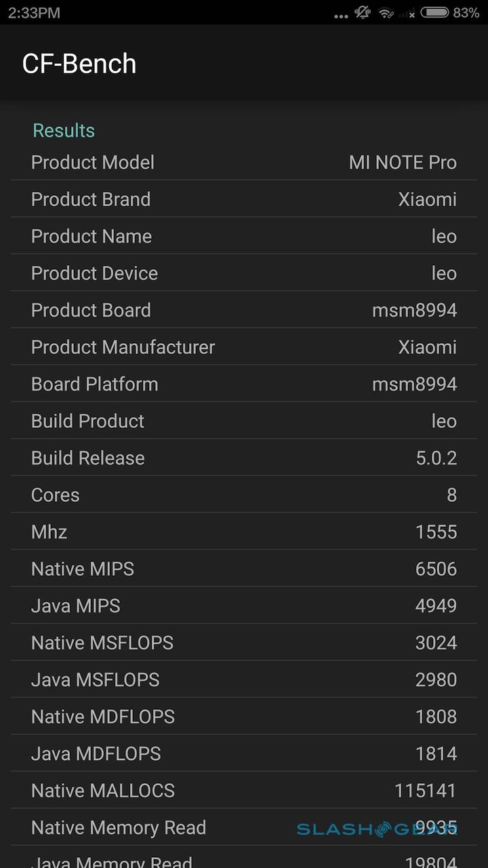This screenshot has width=488, height=868.
Task: Tap the Java MIPS score row
Action: click(244, 606)
